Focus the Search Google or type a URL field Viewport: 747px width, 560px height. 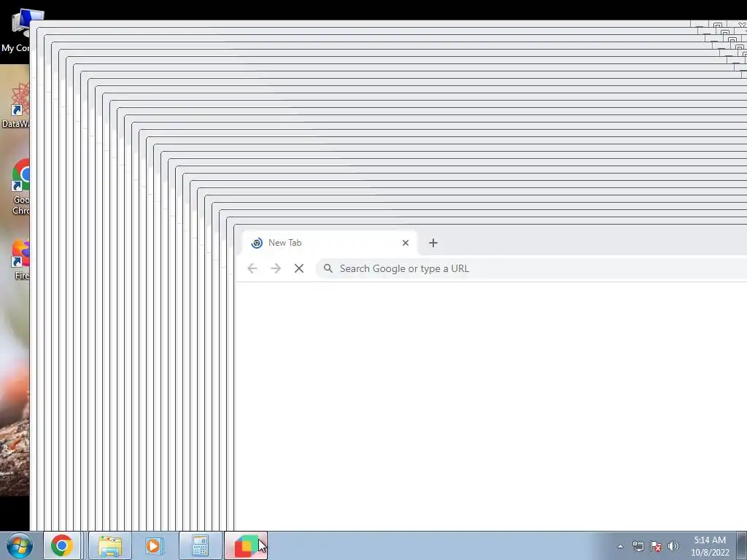click(x=531, y=268)
